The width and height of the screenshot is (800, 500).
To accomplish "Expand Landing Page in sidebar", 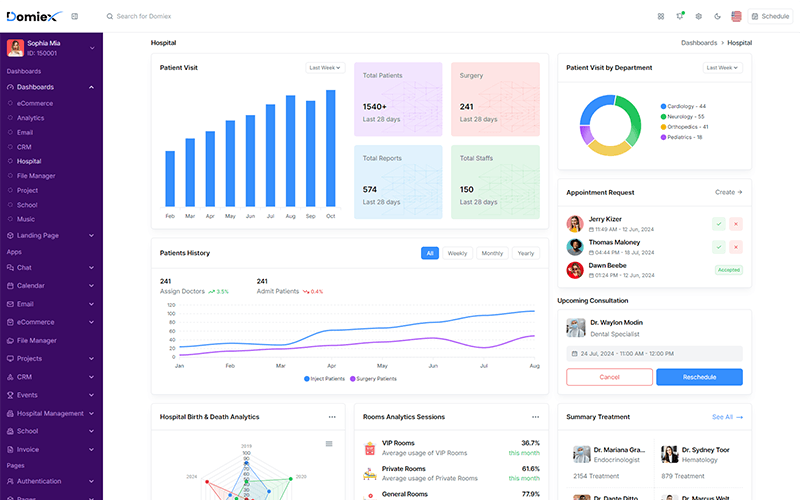I will [x=51, y=236].
